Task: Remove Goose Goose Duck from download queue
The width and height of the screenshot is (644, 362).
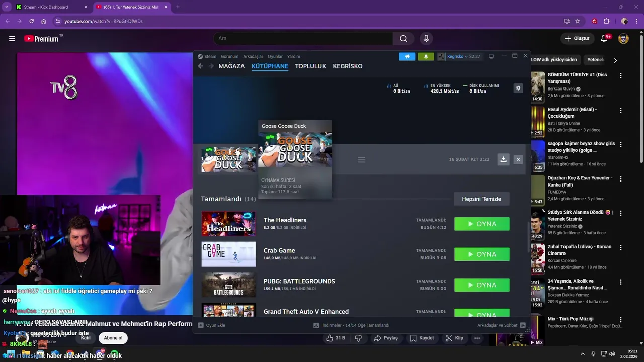Action: (518, 159)
